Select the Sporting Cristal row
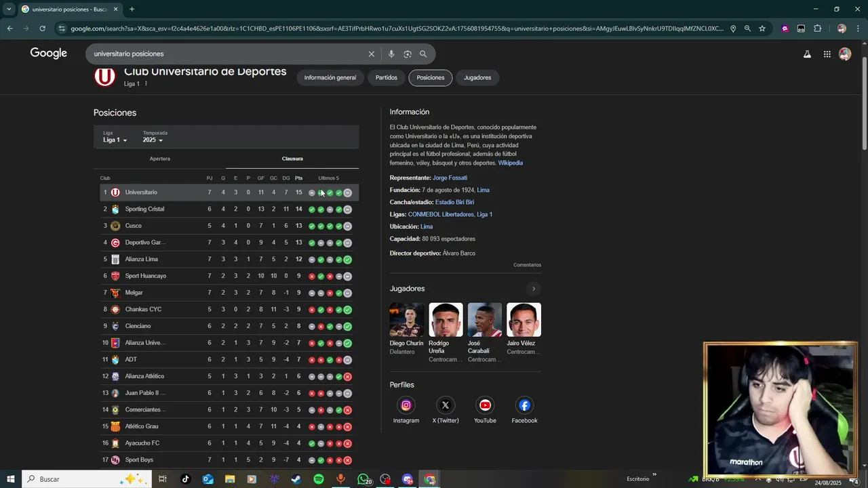Image resolution: width=868 pixels, height=488 pixels. click(x=229, y=209)
